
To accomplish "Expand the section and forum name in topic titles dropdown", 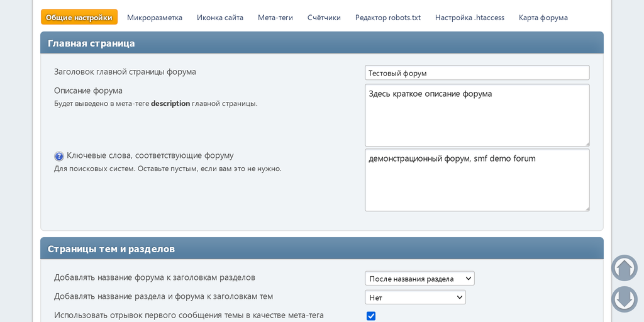I will [x=415, y=297].
